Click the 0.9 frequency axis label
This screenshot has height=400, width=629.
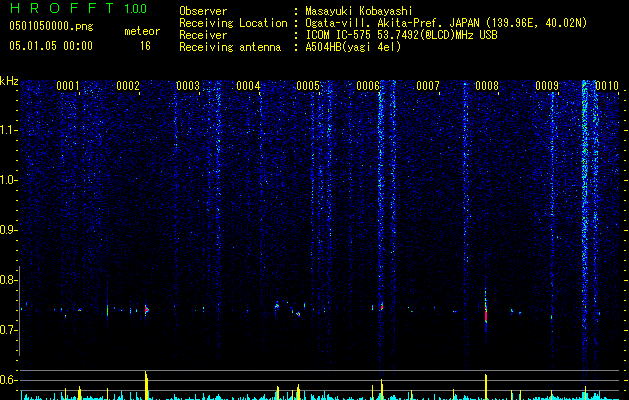(8, 230)
